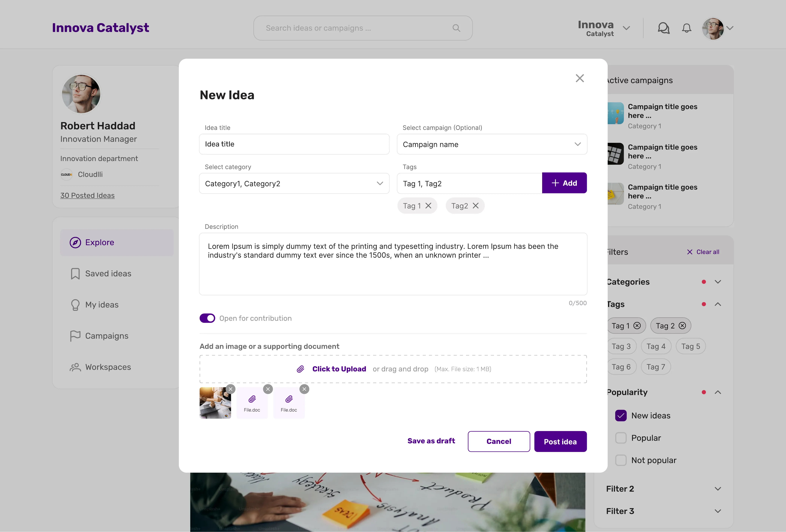Click Save as draft

[x=431, y=441]
